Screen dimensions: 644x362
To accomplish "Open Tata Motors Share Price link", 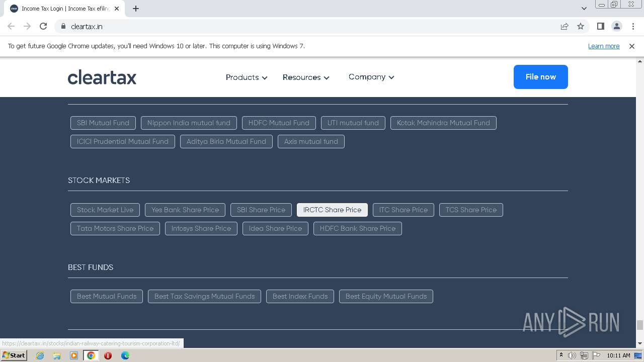I will (x=115, y=228).
